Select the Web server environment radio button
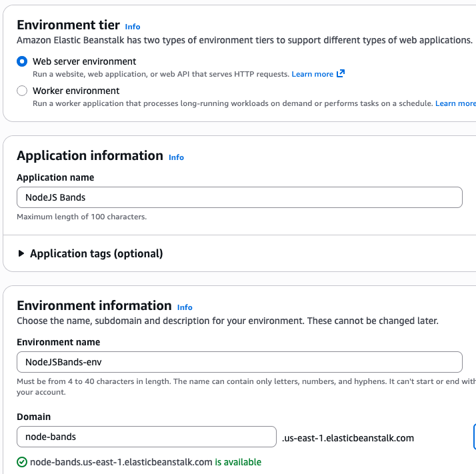476x474 pixels. [22, 61]
